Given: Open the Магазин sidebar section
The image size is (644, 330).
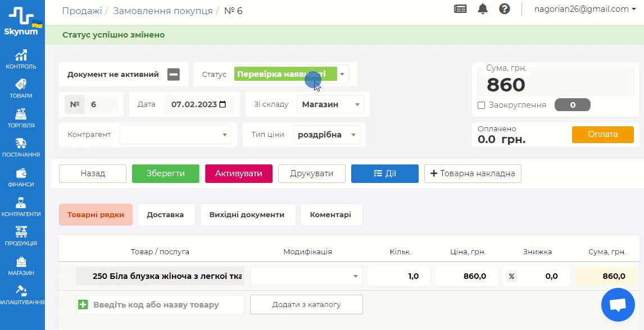Looking at the screenshot, I should 21,267.
